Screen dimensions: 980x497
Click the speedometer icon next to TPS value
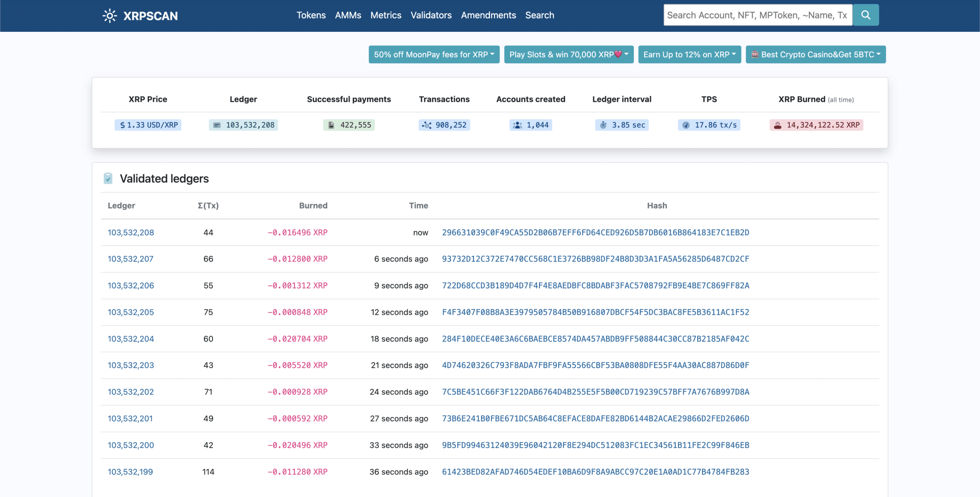686,125
